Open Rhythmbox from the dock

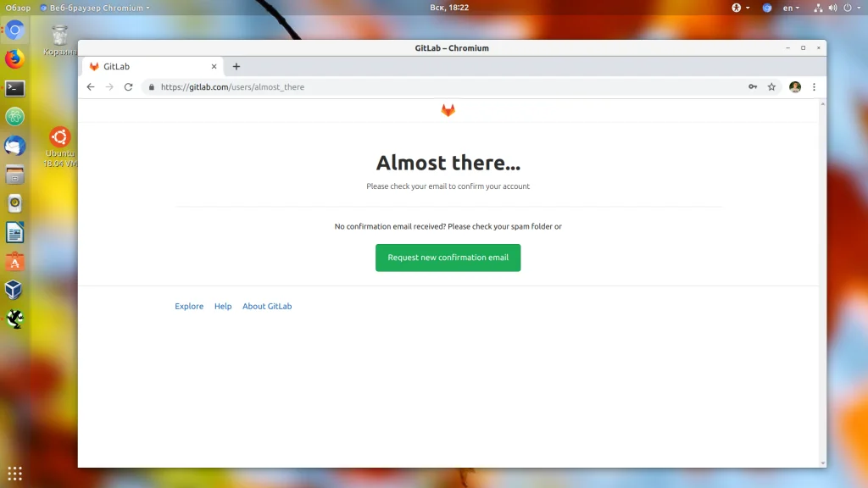click(x=15, y=203)
